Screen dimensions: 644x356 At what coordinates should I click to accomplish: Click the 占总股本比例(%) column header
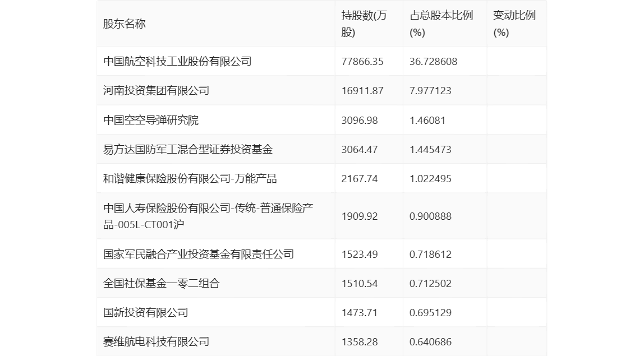pyautogui.click(x=441, y=24)
